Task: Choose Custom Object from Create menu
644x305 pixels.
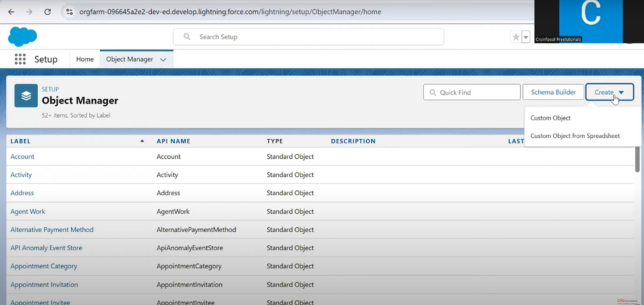Action: 551,118
